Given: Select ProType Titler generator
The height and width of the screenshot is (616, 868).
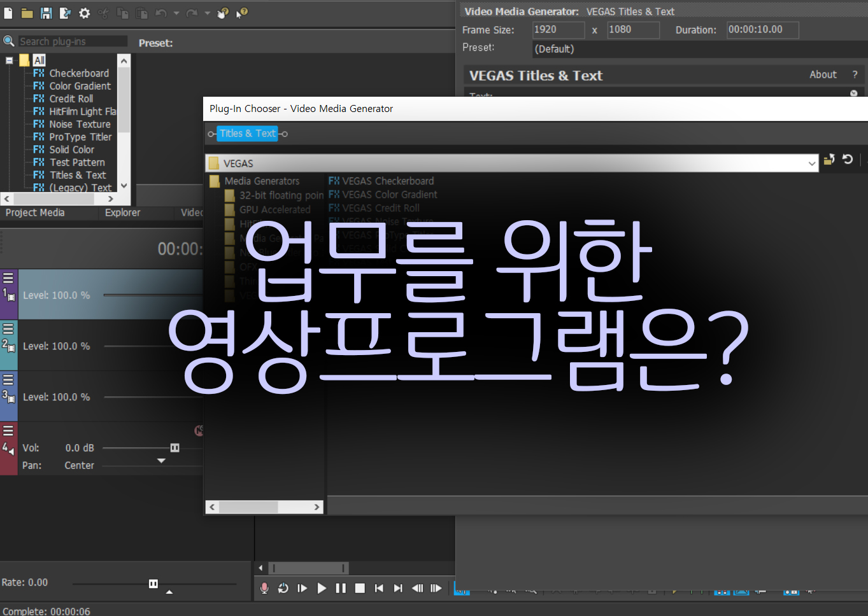Looking at the screenshot, I should point(80,137).
